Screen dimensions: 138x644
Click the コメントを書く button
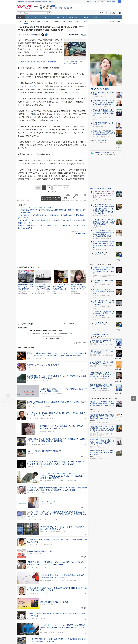pos(69,324)
